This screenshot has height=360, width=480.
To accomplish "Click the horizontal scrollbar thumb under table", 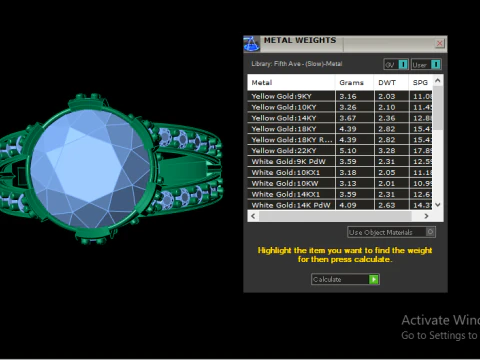I will coord(335,216).
